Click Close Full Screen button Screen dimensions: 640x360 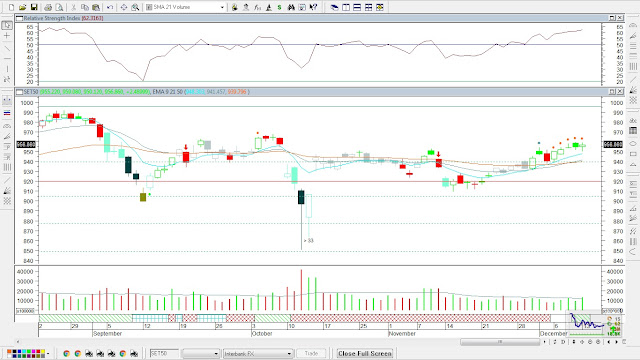(365, 353)
